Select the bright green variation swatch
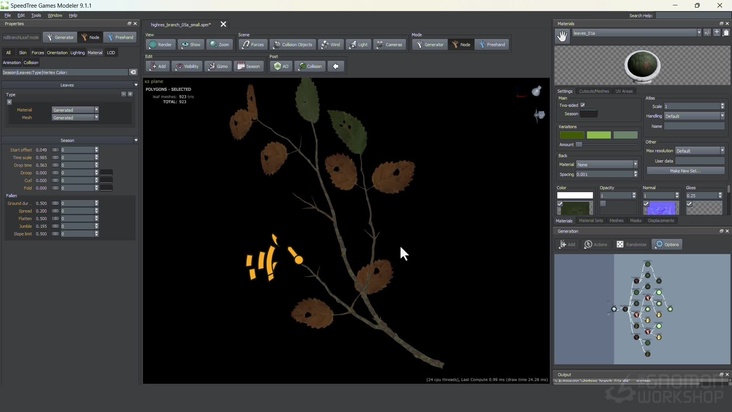This screenshot has height=412, width=732. pos(598,135)
